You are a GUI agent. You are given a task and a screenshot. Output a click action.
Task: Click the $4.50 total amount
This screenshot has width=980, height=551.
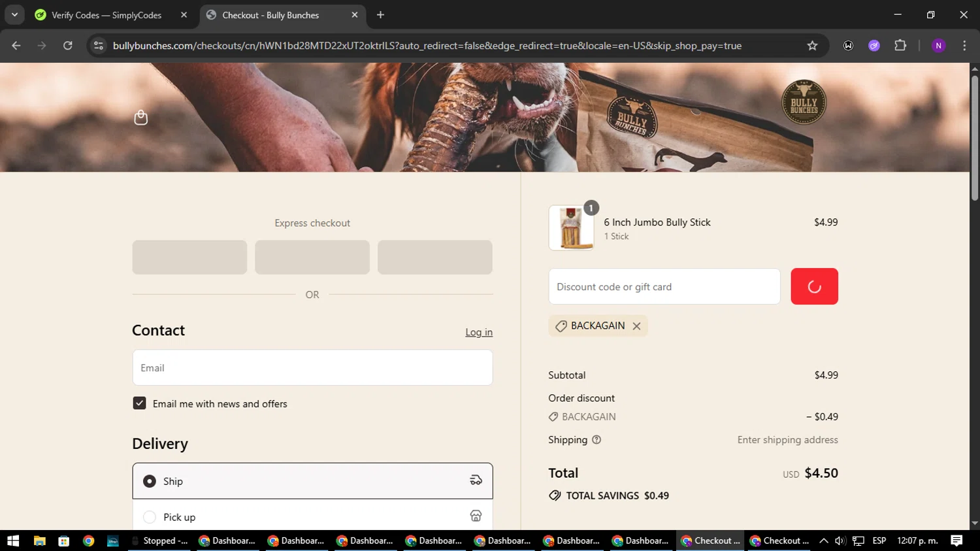pyautogui.click(x=821, y=473)
